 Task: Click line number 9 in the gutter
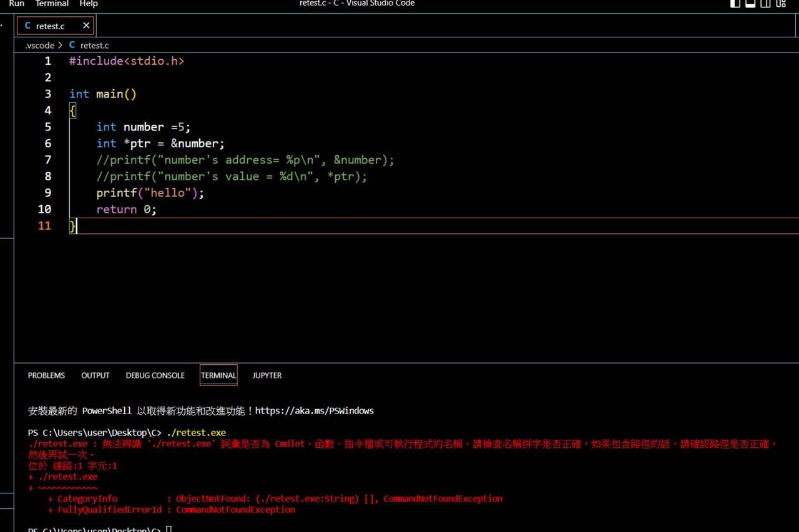[47, 193]
